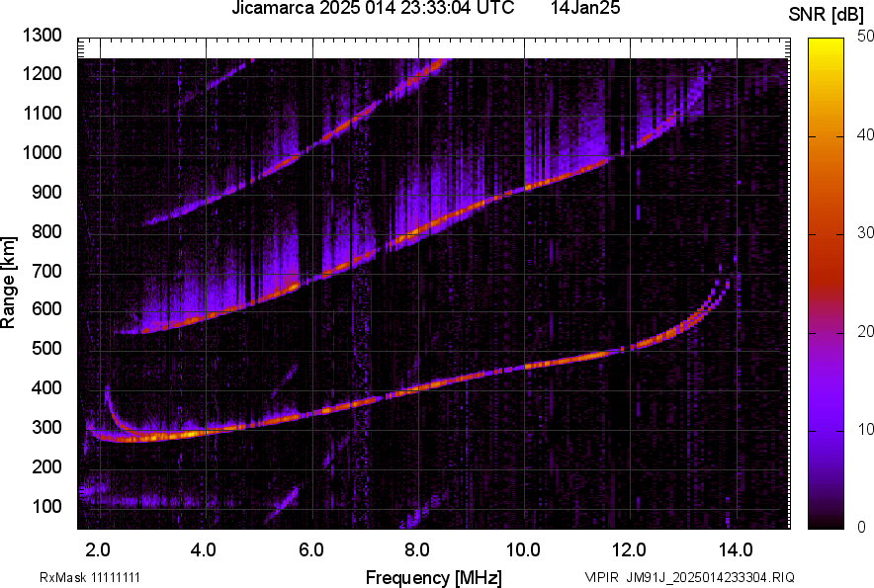Screen dimensions: 874x588
Task: Click the range tick label '300'
Action: (46, 428)
